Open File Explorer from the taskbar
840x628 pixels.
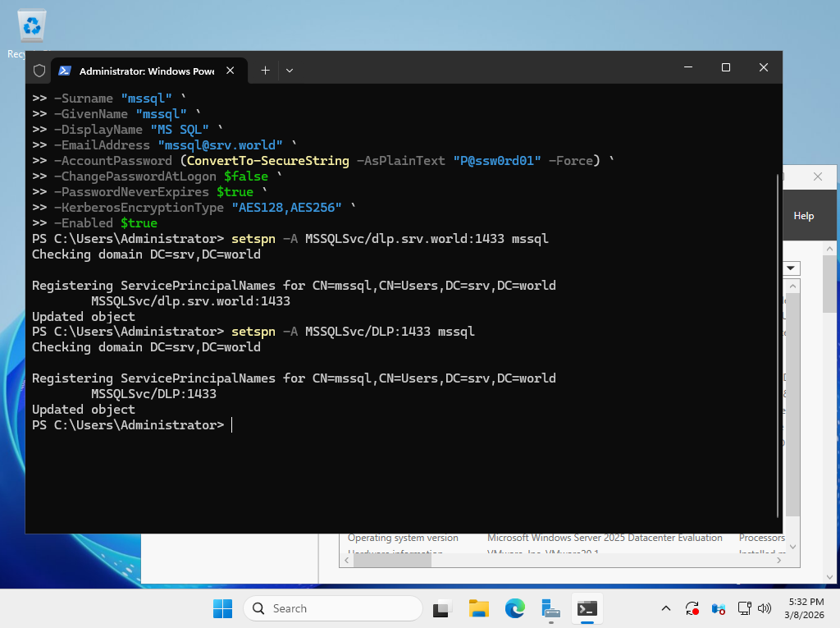[x=478, y=608]
